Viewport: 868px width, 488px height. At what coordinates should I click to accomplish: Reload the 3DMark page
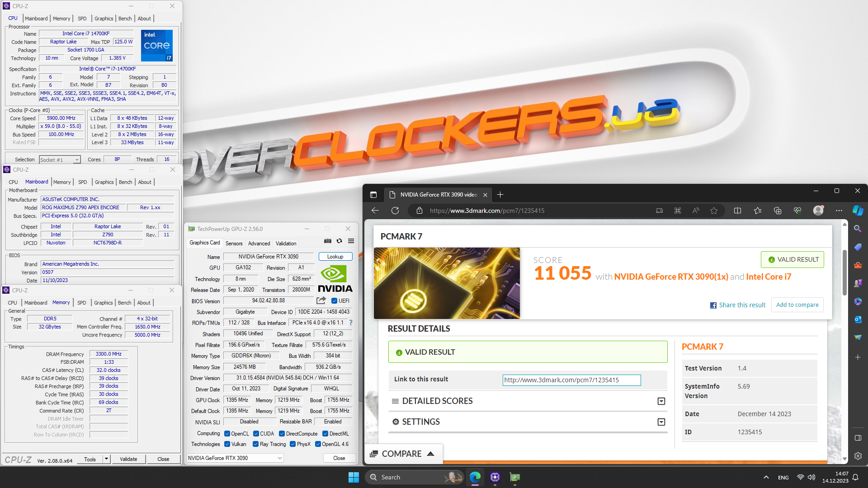click(395, 211)
